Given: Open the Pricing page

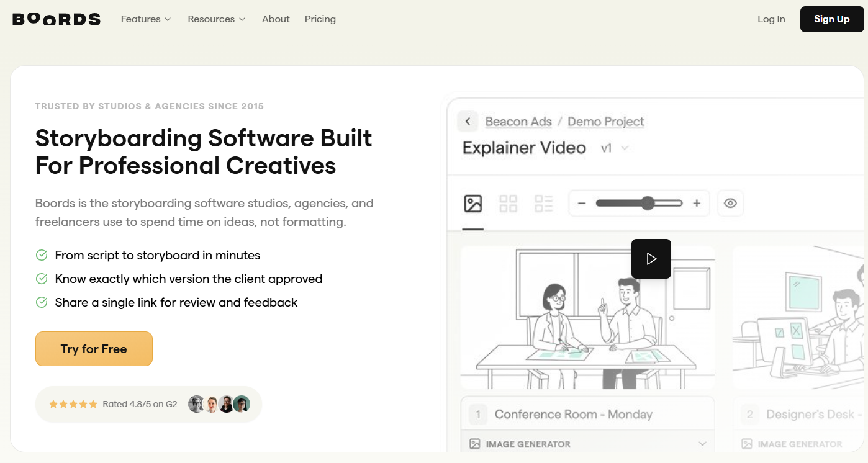Looking at the screenshot, I should pos(320,19).
